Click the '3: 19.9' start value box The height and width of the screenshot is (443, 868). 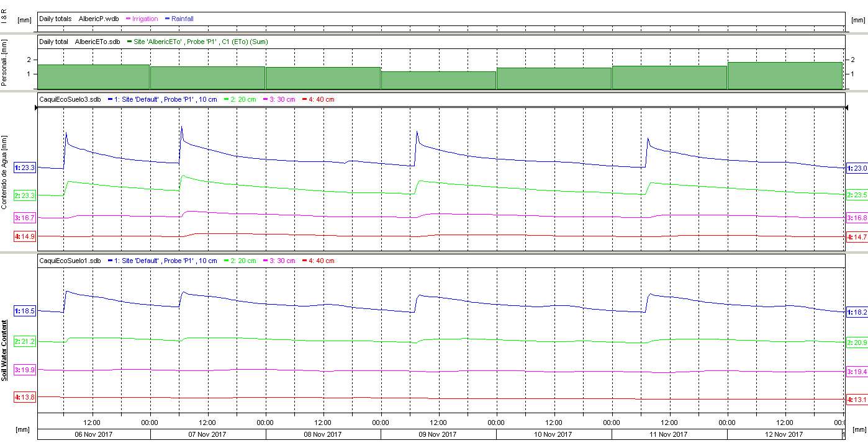[25, 370]
